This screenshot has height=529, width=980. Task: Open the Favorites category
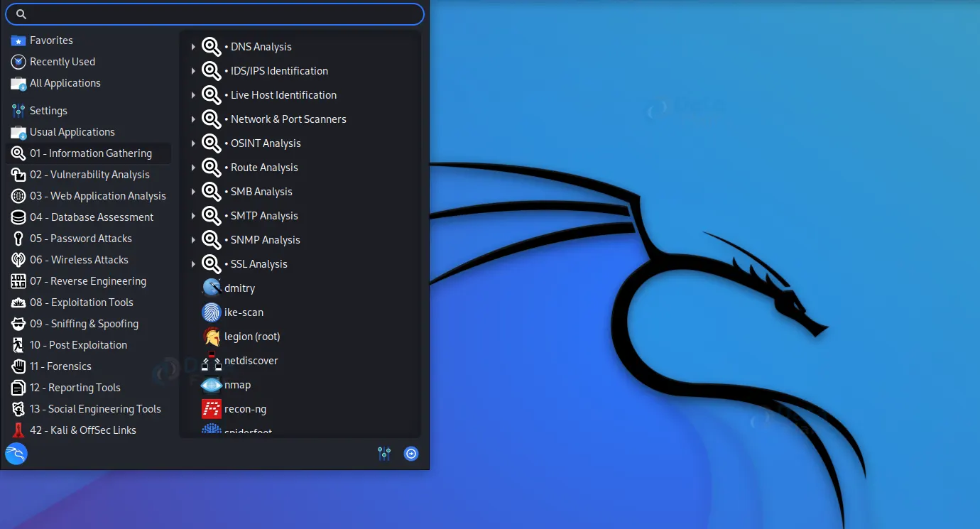point(88,40)
